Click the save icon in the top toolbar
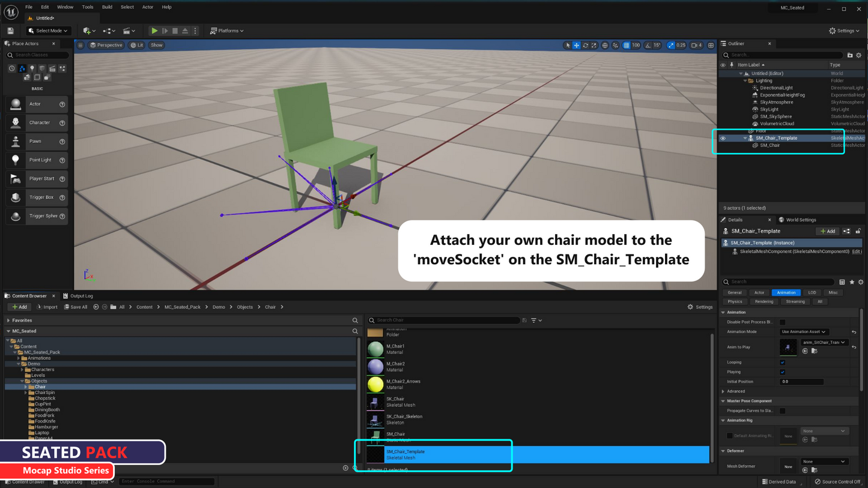868x488 pixels. [10, 31]
